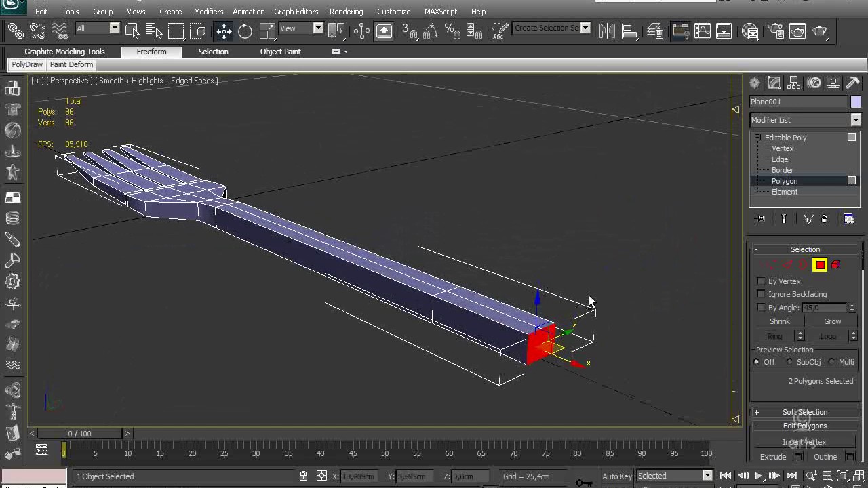Select the Multi preview selection radio
Image resolution: width=868 pixels, height=488 pixels.
(832, 362)
